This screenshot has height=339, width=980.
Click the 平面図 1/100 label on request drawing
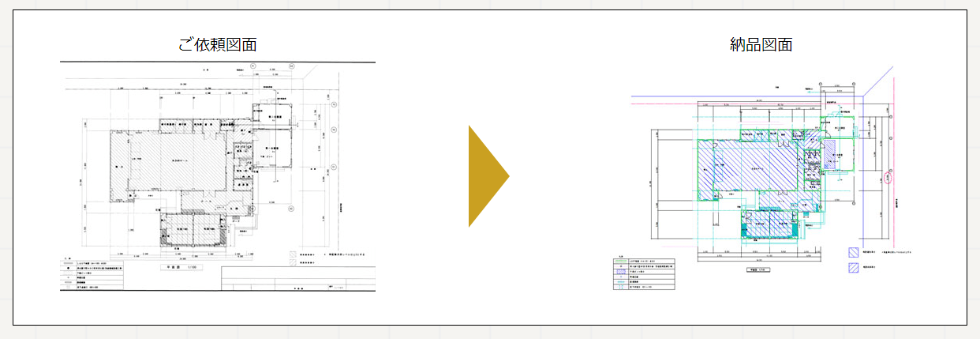click(x=179, y=268)
